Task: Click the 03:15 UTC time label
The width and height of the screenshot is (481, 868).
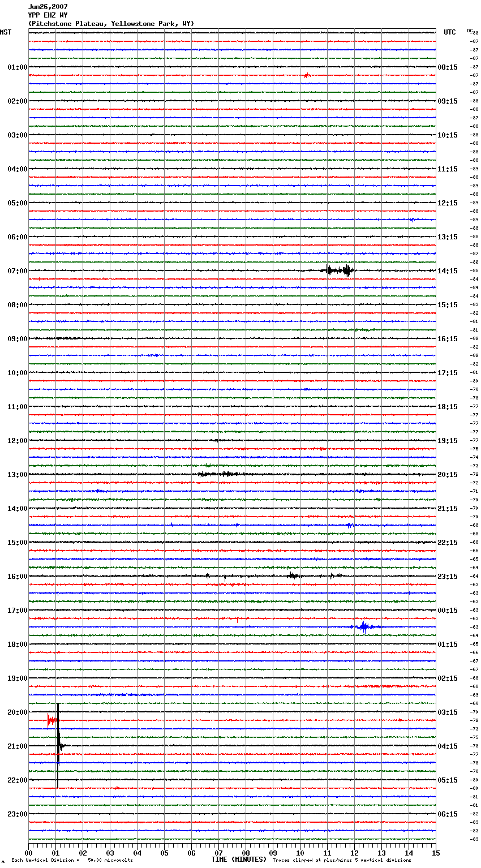Action: tap(448, 712)
